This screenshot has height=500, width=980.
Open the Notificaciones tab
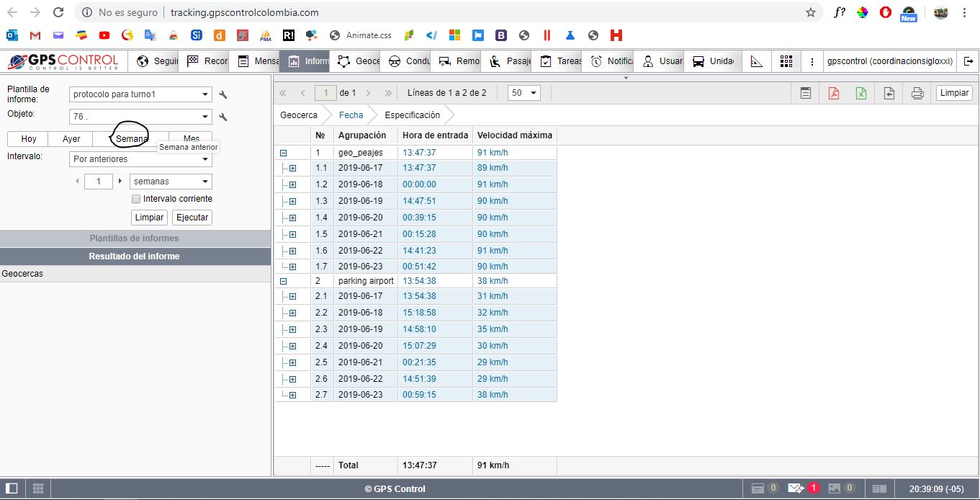[x=611, y=61]
